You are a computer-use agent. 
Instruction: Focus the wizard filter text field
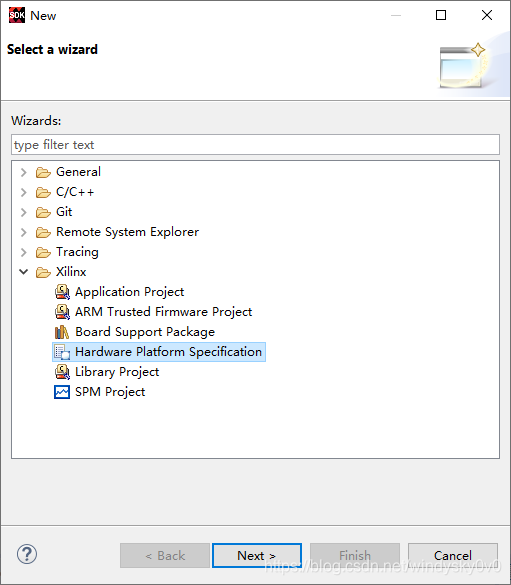tap(256, 145)
